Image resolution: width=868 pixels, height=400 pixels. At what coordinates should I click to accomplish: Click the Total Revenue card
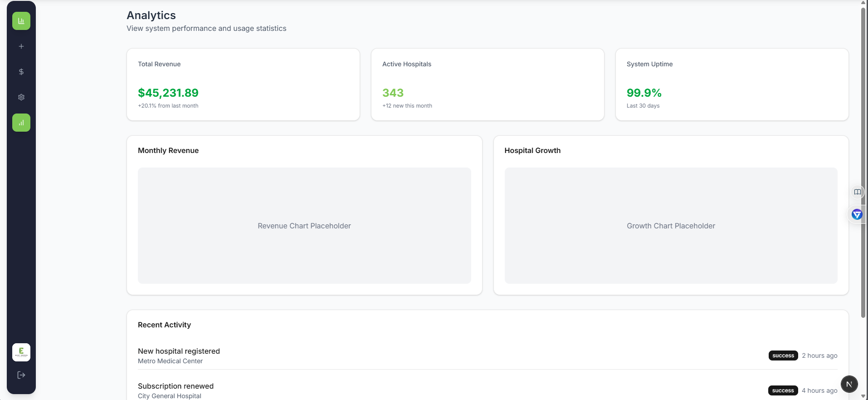243,84
